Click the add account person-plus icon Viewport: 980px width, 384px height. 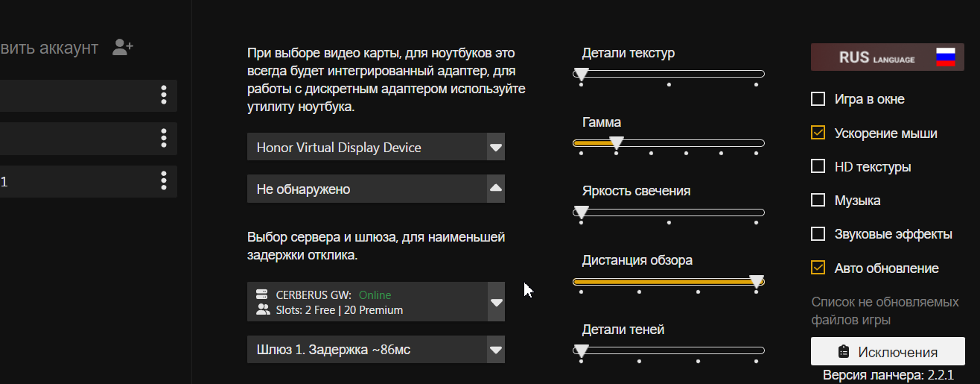tap(123, 47)
